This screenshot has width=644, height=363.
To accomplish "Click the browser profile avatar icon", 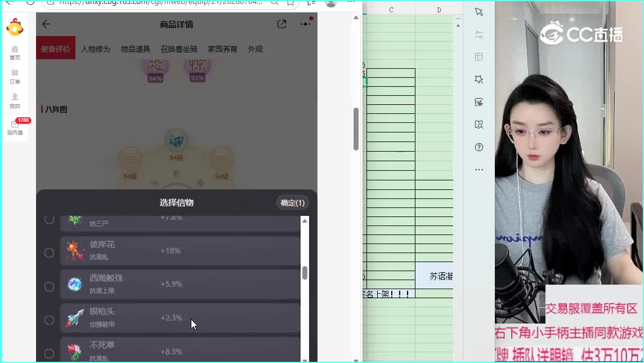I will point(330,3).
